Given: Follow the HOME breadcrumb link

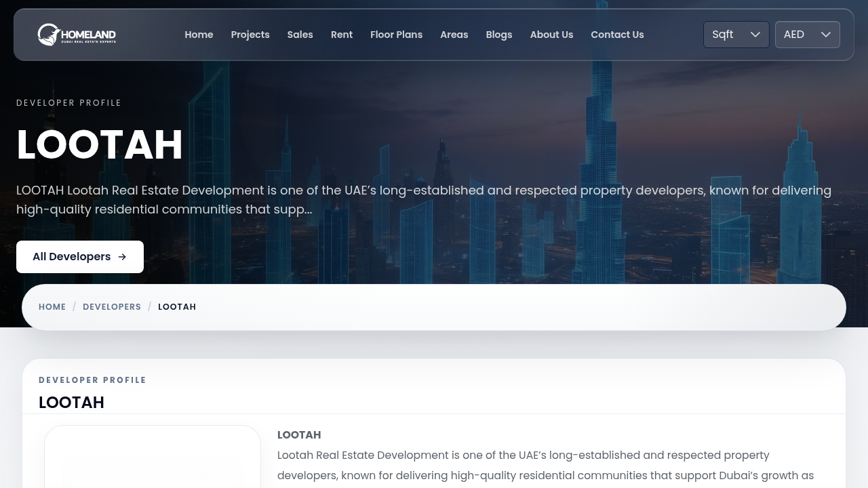Looking at the screenshot, I should [52, 307].
